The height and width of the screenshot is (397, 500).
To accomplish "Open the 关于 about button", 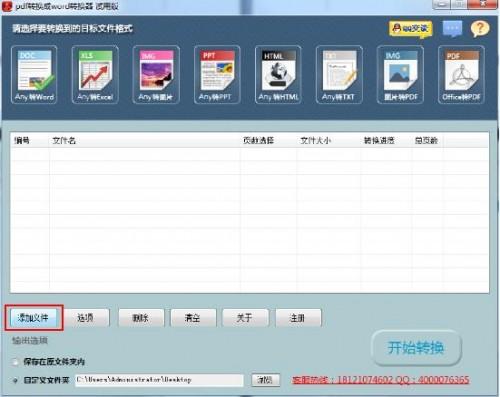I will click(x=245, y=318).
